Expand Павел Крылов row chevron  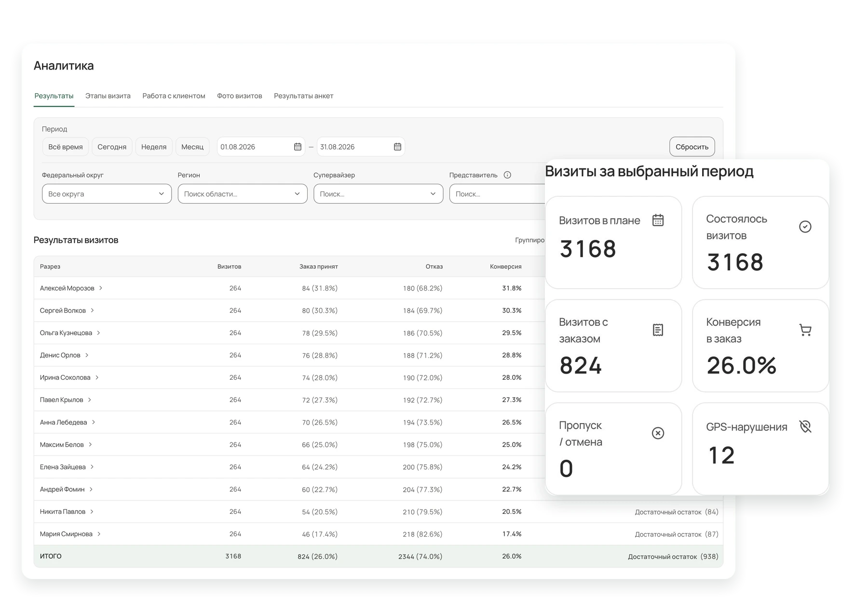90,400
